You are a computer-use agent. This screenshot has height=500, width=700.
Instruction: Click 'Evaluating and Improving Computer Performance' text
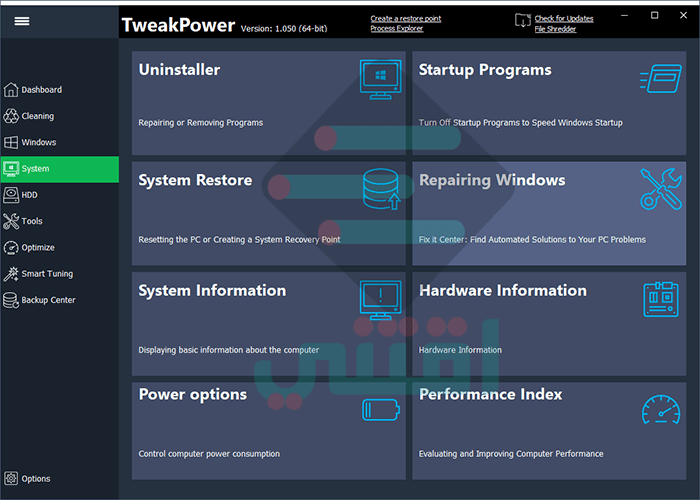(511, 454)
